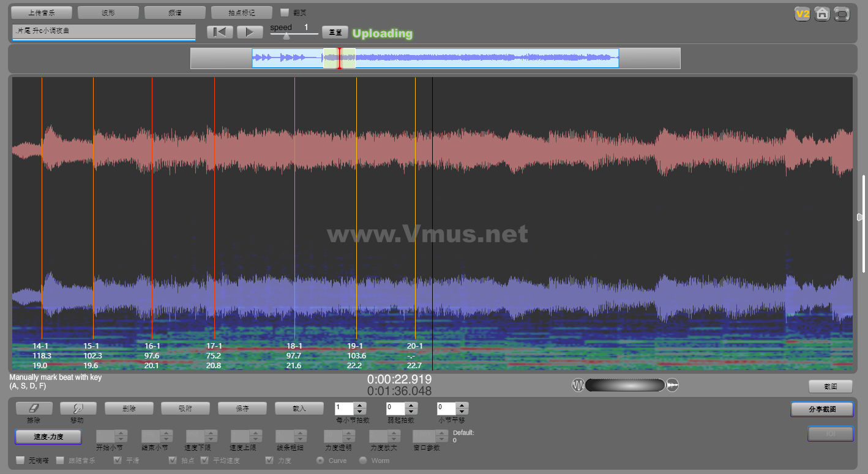This screenshot has width=868, height=474.
Task: Toggle the 力度 dynamics checkbox
Action: point(270,460)
